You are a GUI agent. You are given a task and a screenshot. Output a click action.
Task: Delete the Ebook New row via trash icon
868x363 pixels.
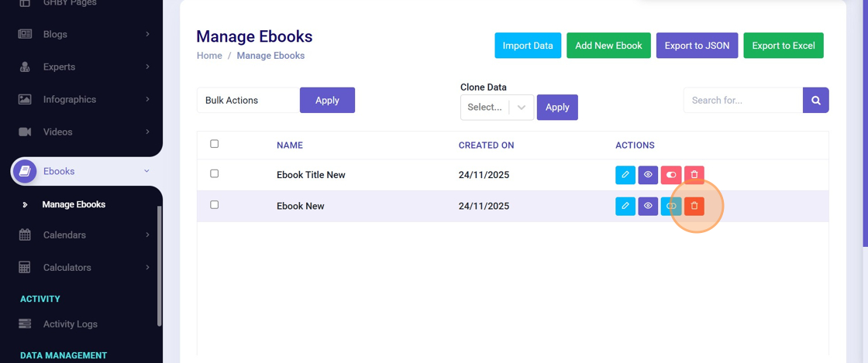click(694, 206)
